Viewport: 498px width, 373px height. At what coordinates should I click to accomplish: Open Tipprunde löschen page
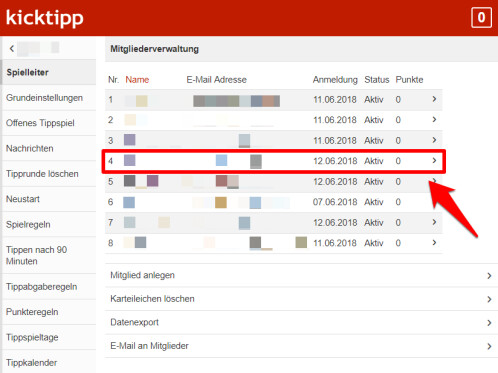pos(49,174)
